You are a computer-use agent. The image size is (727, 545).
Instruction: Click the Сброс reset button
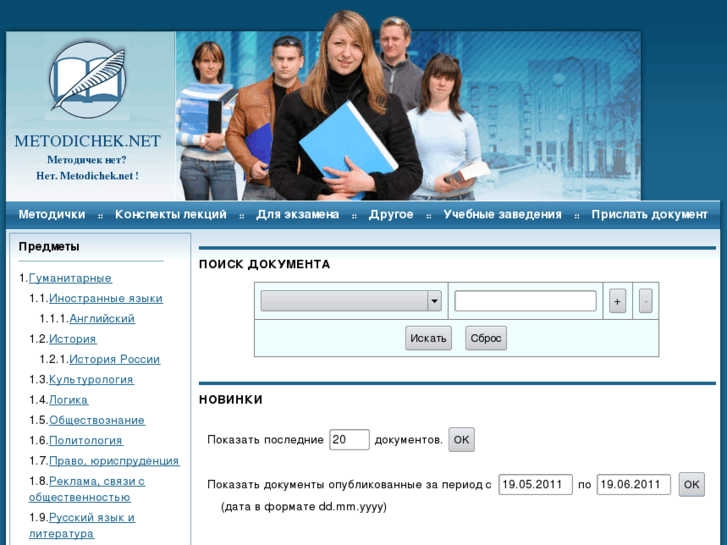coord(486,338)
